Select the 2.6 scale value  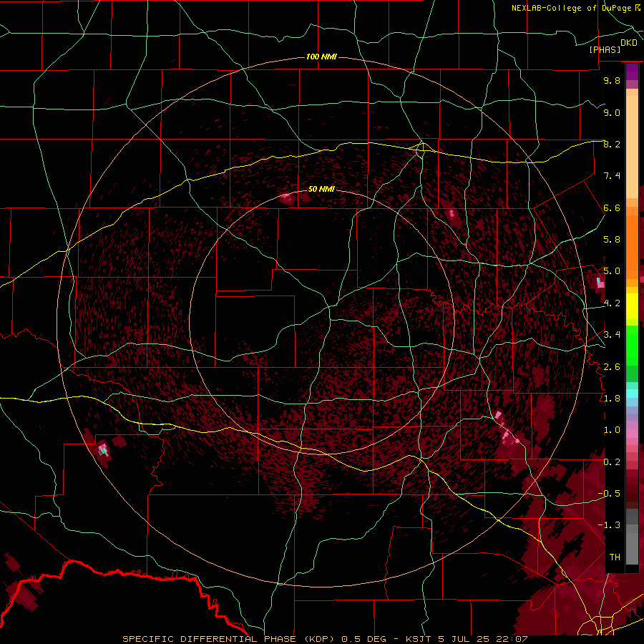pyautogui.click(x=612, y=367)
